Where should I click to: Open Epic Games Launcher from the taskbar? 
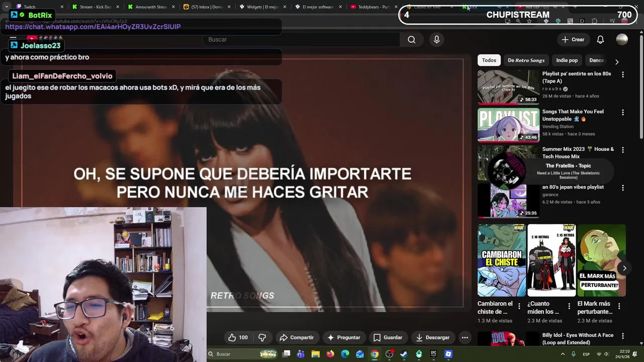pos(434,354)
